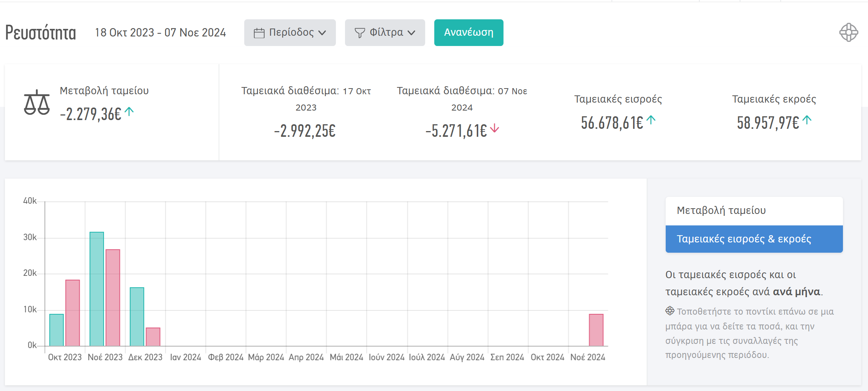
Task: Click the Μεταβολή ταμείου summary card label
Action: click(104, 91)
